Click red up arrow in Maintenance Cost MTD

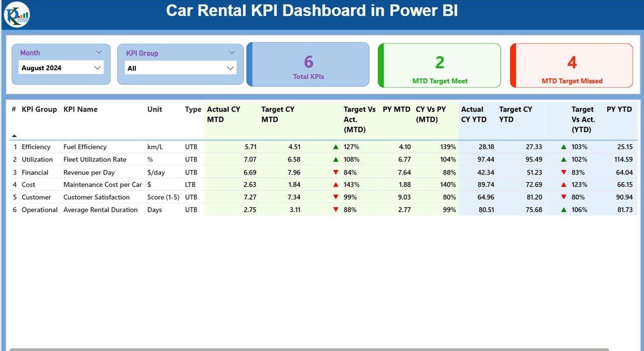click(336, 185)
